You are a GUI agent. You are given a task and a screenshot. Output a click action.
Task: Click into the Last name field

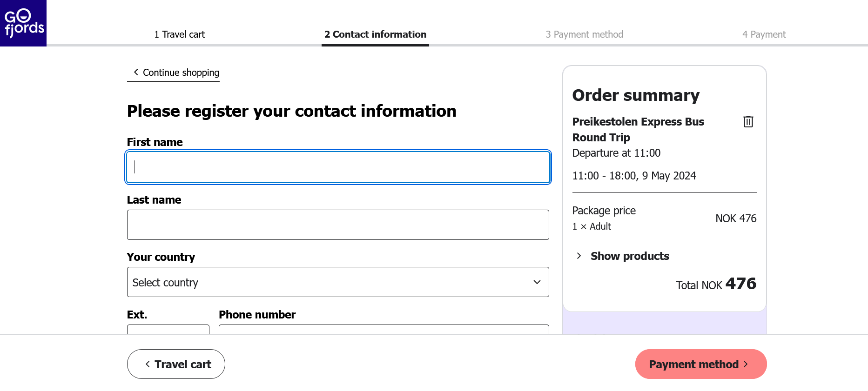[x=338, y=225]
